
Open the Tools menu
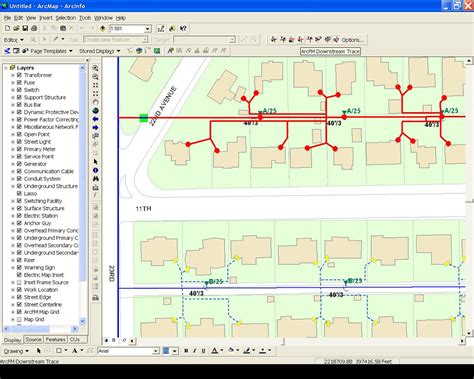pyautogui.click(x=85, y=18)
